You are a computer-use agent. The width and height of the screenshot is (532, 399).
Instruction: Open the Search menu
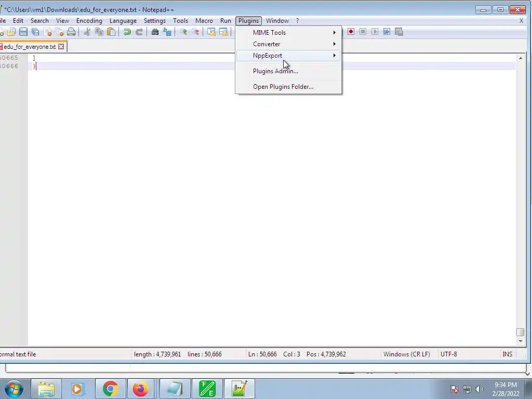click(x=39, y=21)
